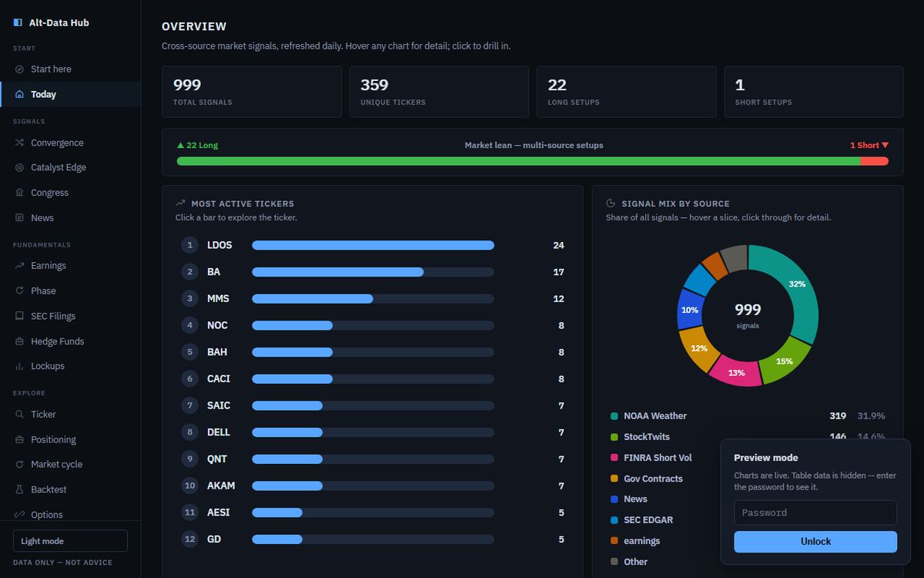Screen dimensions: 924x578
Task: Click the Positioning briefcase icon
Action: (19, 439)
